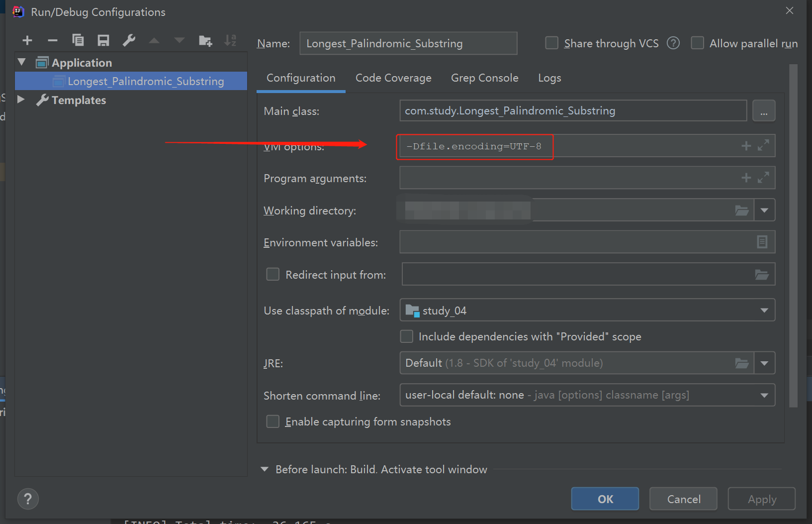Click the Redirect input from path field

coord(588,274)
